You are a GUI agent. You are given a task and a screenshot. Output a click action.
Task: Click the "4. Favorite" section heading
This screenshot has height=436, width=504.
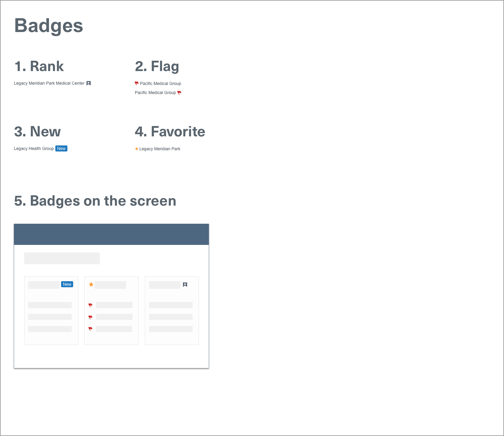coord(170,132)
